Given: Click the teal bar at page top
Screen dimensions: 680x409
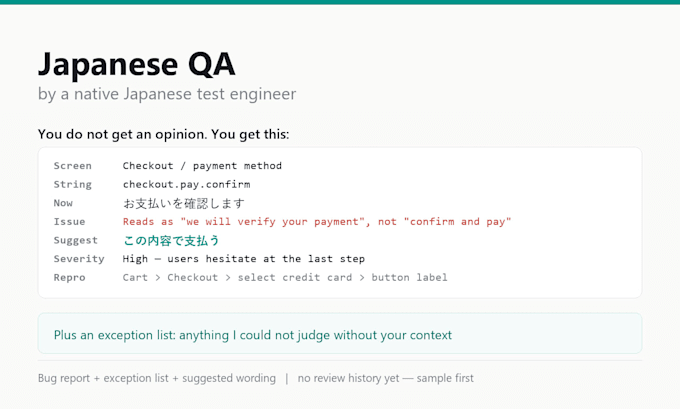Looking at the screenshot, I should tap(340, 2).
